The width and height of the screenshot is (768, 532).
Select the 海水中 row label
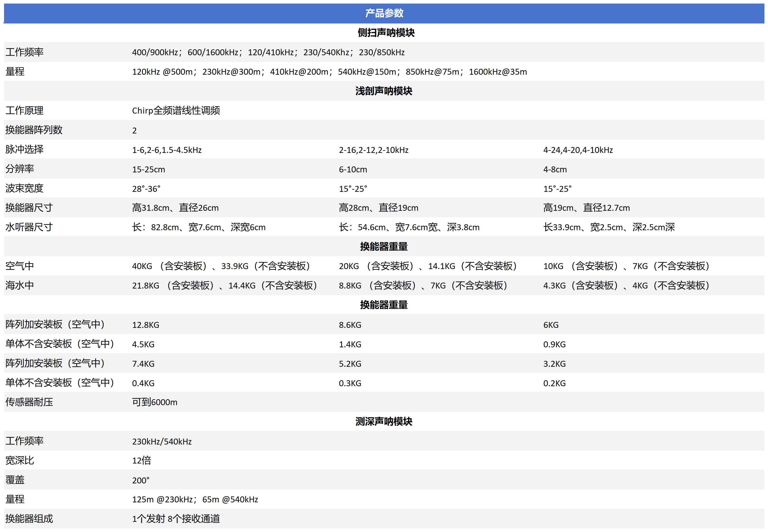[x=20, y=285]
